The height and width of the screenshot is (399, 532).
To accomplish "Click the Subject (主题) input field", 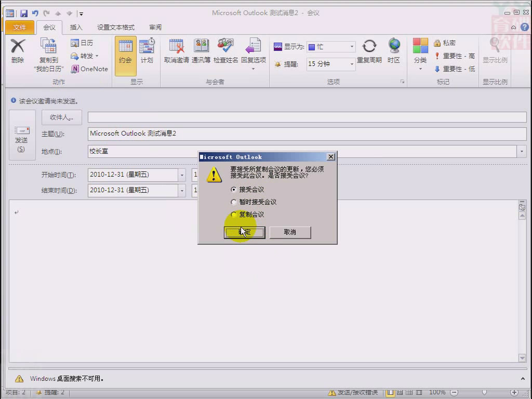I will pyautogui.click(x=307, y=134).
